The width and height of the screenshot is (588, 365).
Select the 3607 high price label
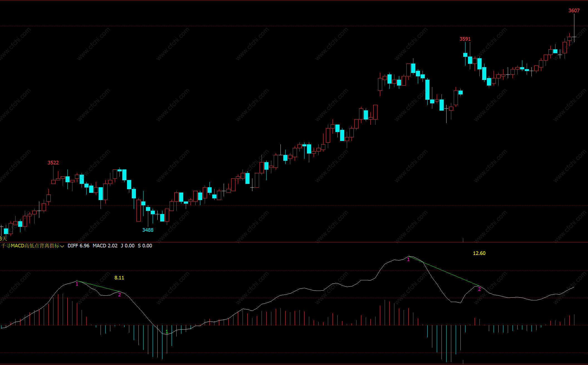(574, 11)
